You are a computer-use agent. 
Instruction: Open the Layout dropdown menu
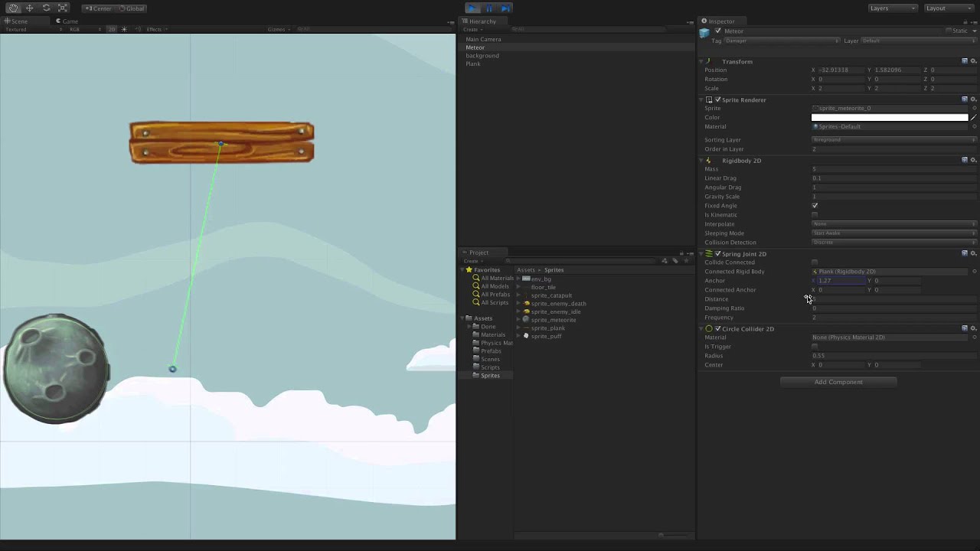(x=948, y=8)
